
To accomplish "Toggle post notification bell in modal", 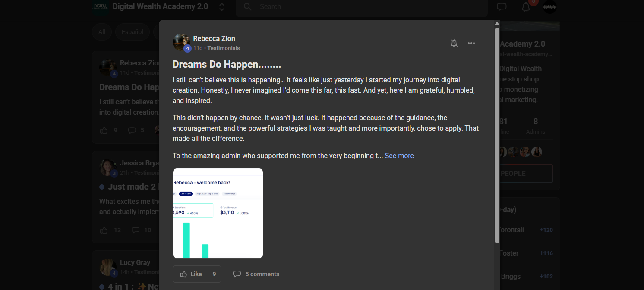I will 454,43.
